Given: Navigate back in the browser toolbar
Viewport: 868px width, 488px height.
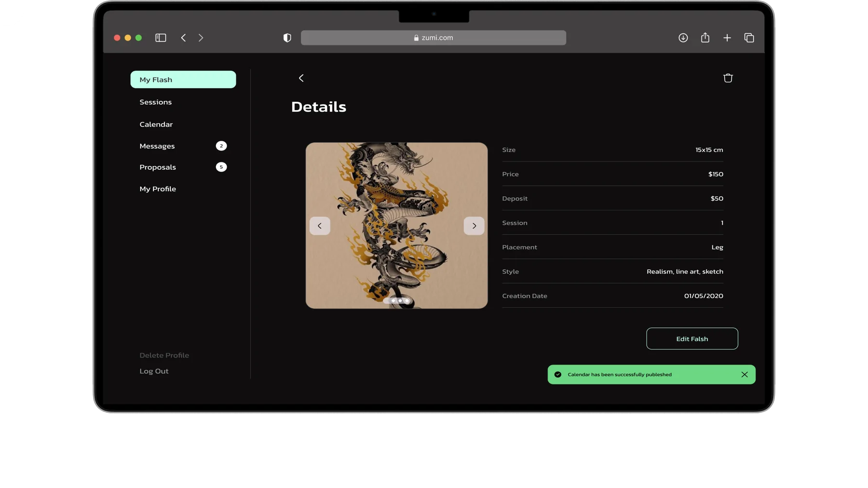Looking at the screenshot, I should pyautogui.click(x=183, y=38).
